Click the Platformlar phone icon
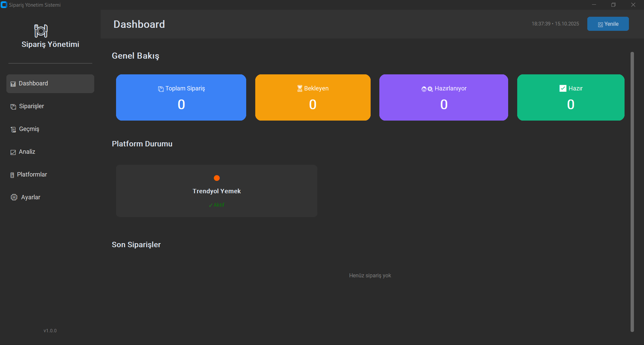Image resolution: width=644 pixels, height=345 pixels. coord(12,175)
